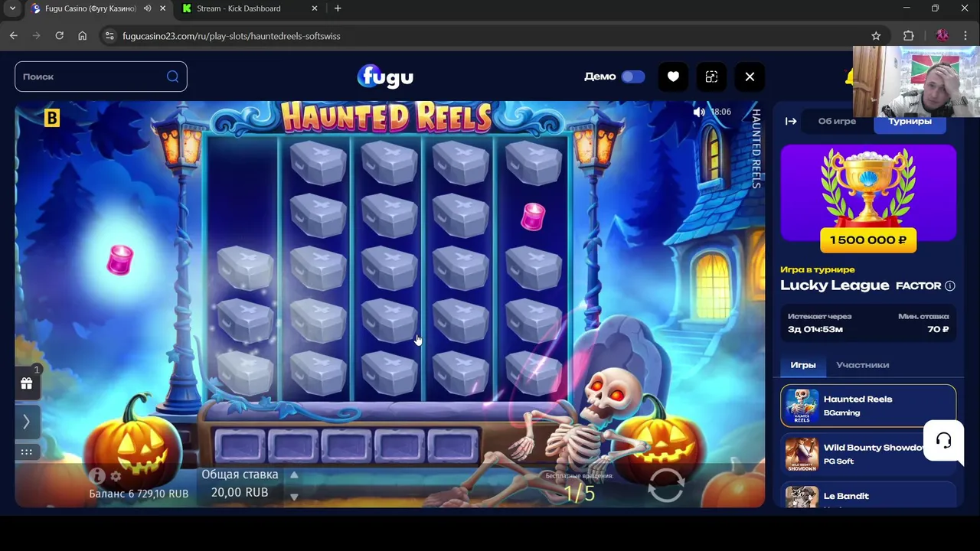
Task: Click the pink candle symbol on reel five
Action: 533,217
